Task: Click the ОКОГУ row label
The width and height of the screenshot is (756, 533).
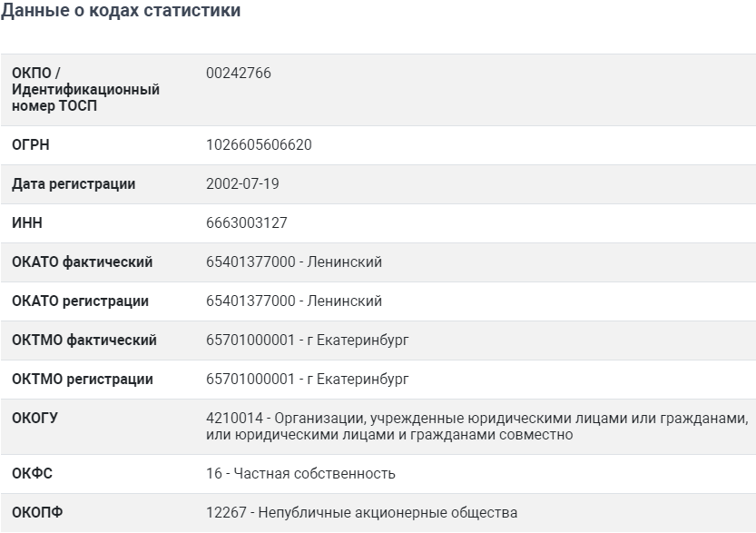Action: coord(34,419)
